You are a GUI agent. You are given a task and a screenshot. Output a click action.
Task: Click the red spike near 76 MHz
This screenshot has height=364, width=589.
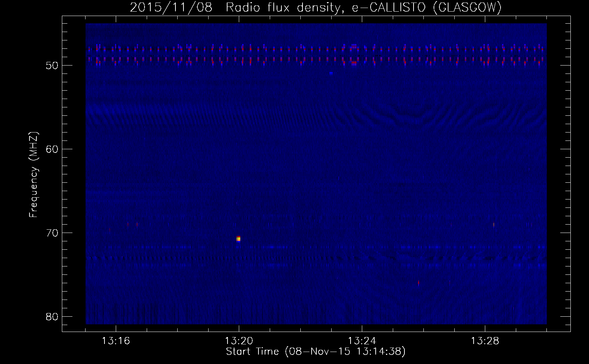tap(419, 282)
